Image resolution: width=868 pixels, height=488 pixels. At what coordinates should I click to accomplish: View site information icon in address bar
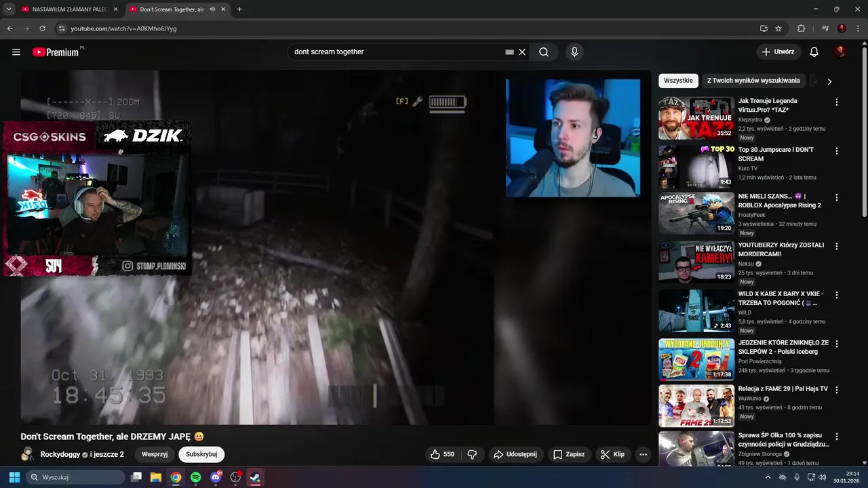(x=62, y=28)
